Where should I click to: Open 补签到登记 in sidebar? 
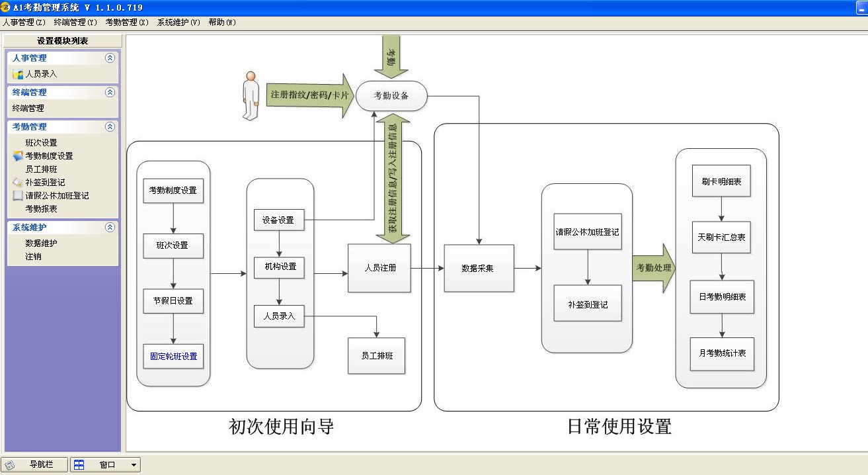tap(45, 183)
